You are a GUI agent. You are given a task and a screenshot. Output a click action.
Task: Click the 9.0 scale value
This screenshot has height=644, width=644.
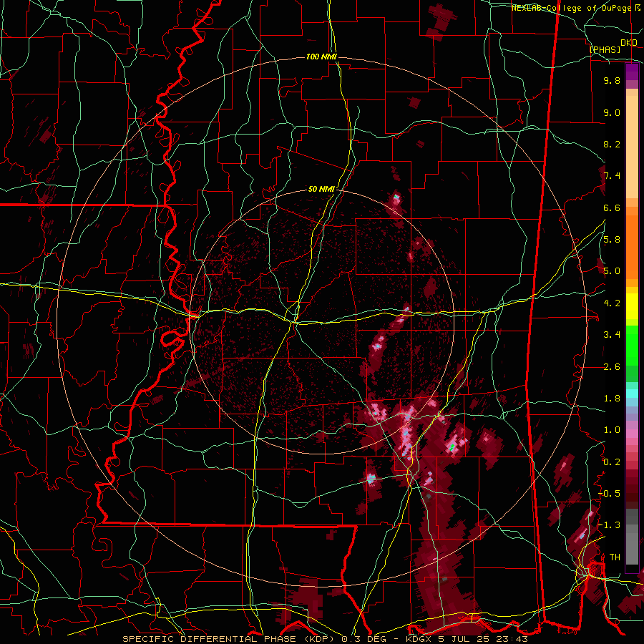[x=612, y=112]
